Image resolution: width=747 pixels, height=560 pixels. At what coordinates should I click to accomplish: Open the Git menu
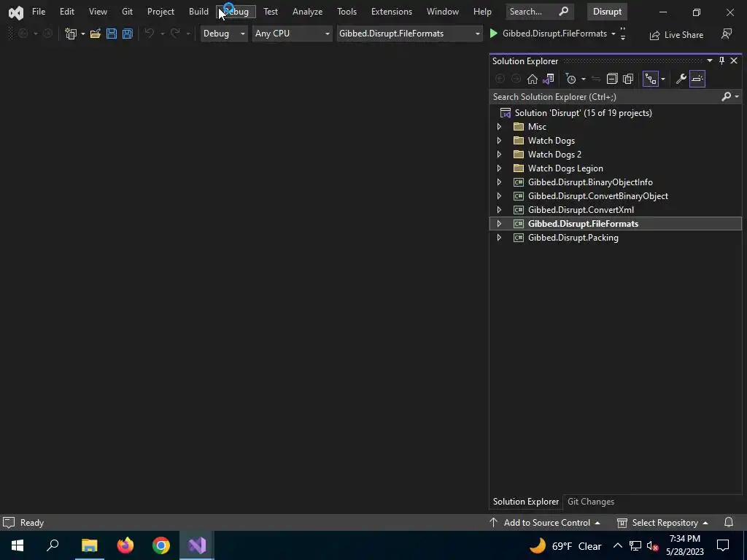[x=127, y=12]
